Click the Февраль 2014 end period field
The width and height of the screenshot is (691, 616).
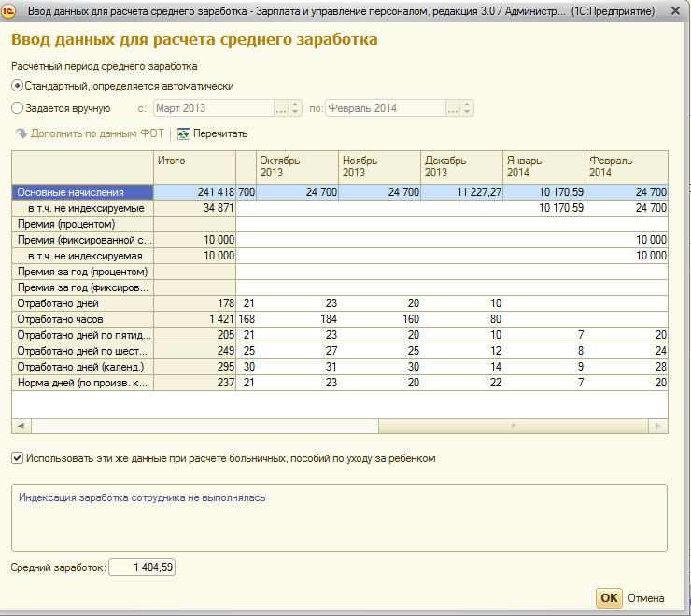coord(386,108)
